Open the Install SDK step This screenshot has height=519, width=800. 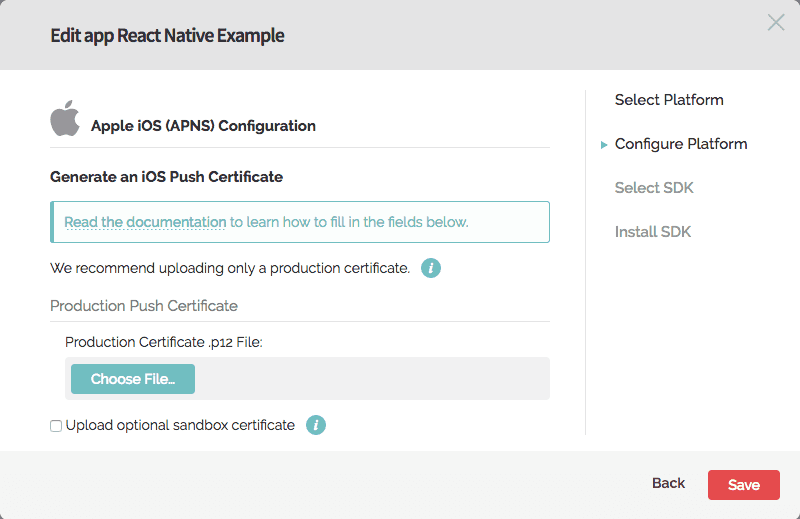[653, 232]
